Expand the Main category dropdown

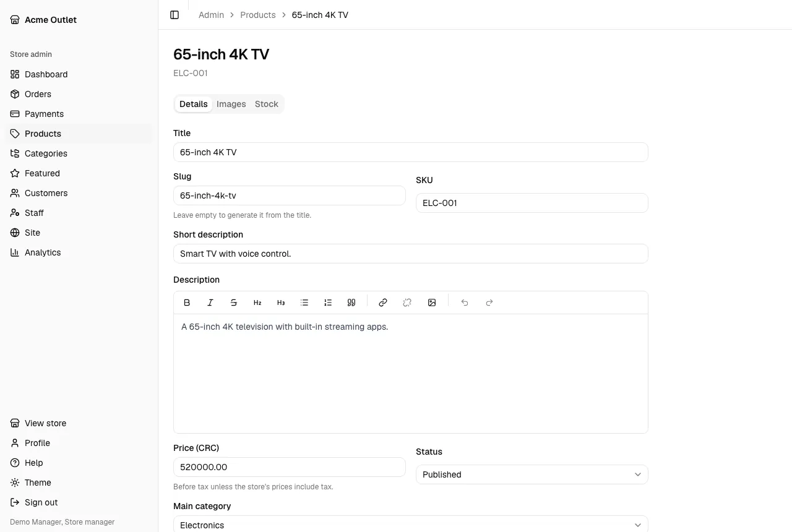coord(411,524)
